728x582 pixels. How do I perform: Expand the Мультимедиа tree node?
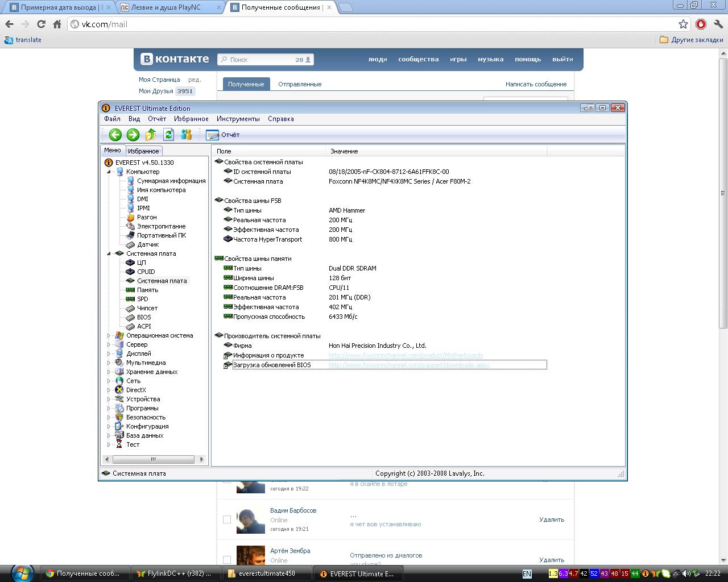pos(109,363)
